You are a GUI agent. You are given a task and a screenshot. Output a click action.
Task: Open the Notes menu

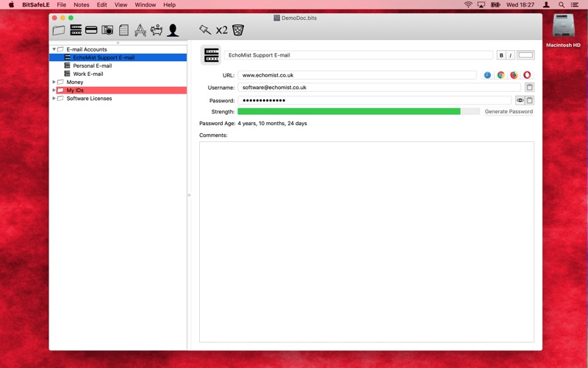[82, 5]
